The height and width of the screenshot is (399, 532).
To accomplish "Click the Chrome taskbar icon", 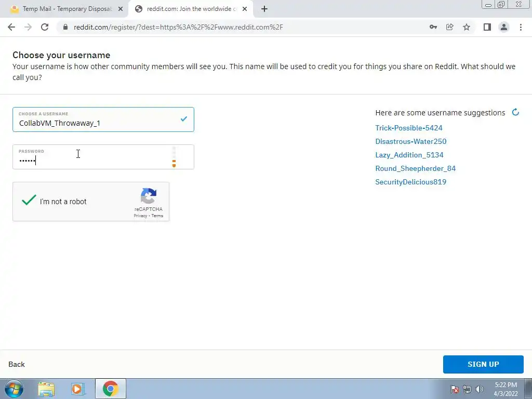I will point(111,389).
